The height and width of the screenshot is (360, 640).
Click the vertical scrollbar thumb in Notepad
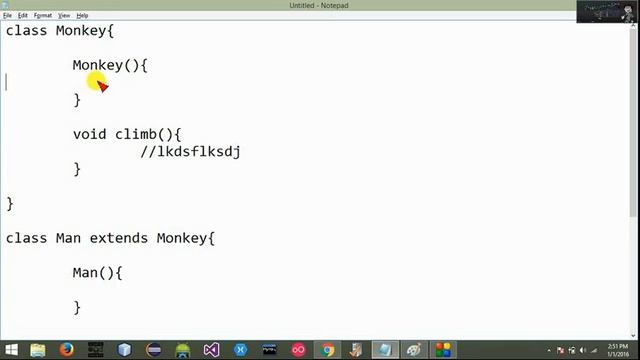point(634,122)
